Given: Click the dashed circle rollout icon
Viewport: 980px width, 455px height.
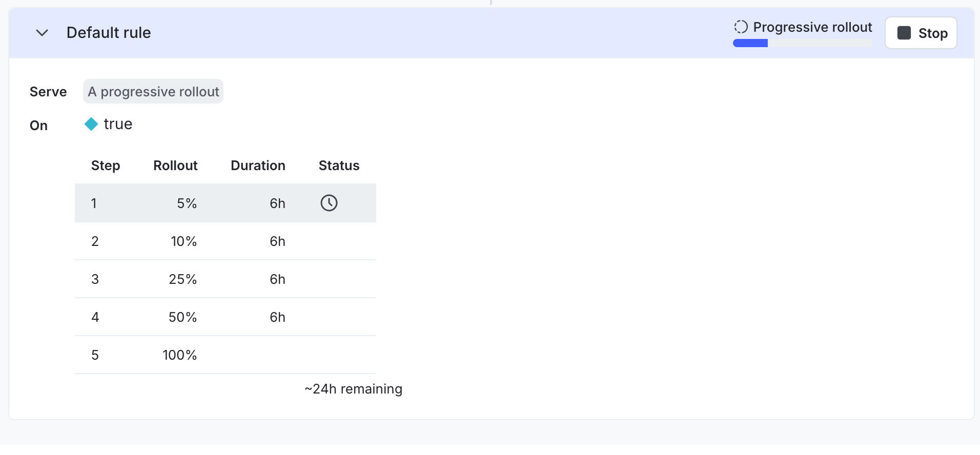Looking at the screenshot, I should click(741, 27).
